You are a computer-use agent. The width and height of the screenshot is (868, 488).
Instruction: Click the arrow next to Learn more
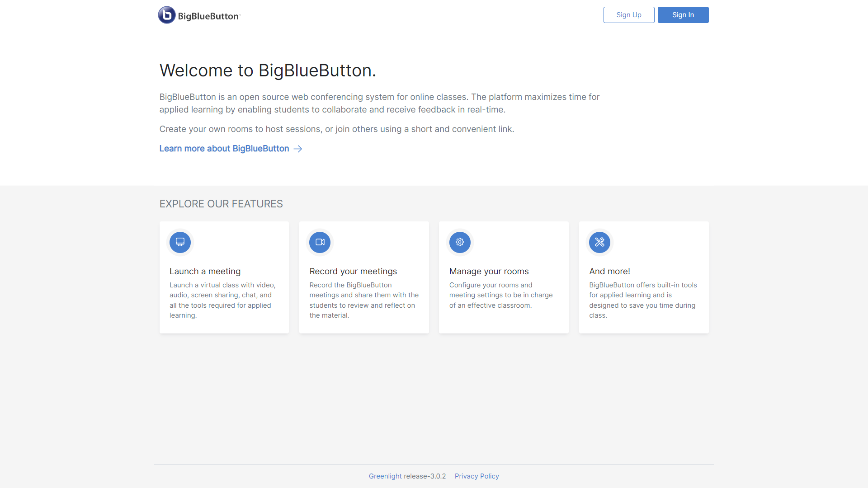coord(298,149)
